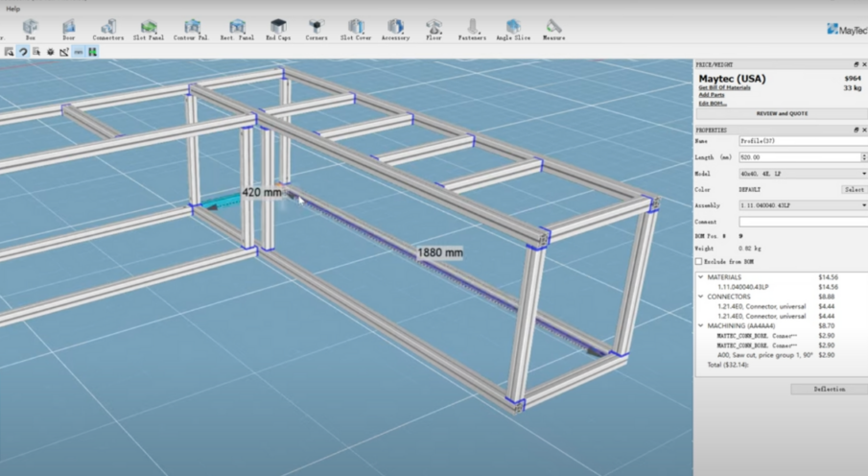Check Exclude from BOM checkbox
868x476 pixels.
click(698, 262)
